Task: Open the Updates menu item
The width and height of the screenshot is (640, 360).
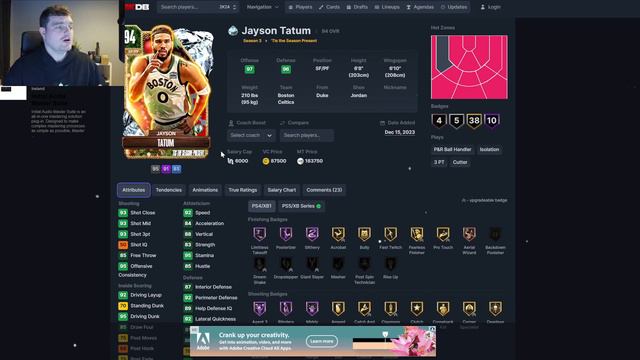Action: (454, 7)
